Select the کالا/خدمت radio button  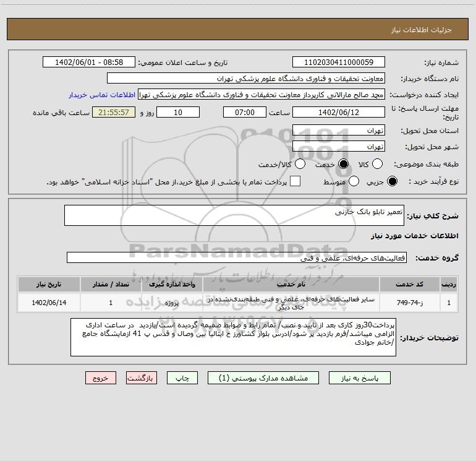300,164
